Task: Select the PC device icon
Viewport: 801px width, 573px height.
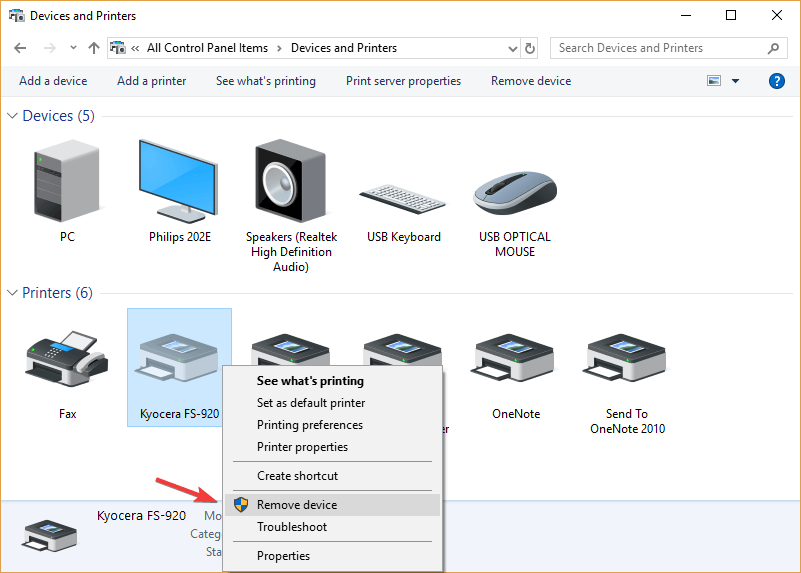Action: click(x=67, y=181)
